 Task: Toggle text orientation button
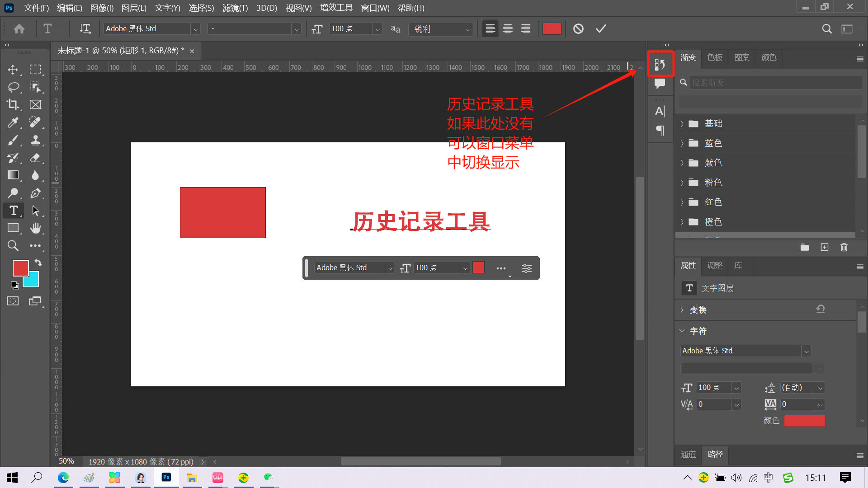pyautogui.click(x=85, y=29)
